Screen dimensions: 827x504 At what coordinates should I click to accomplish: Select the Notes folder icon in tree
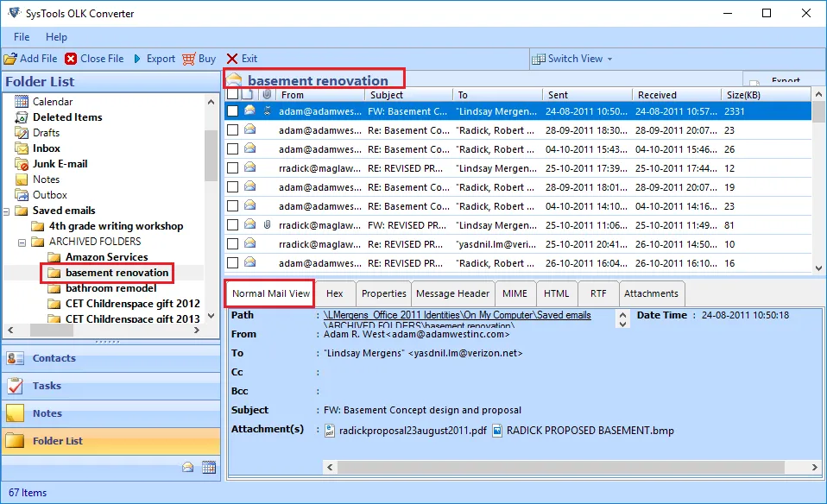click(x=22, y=180)
